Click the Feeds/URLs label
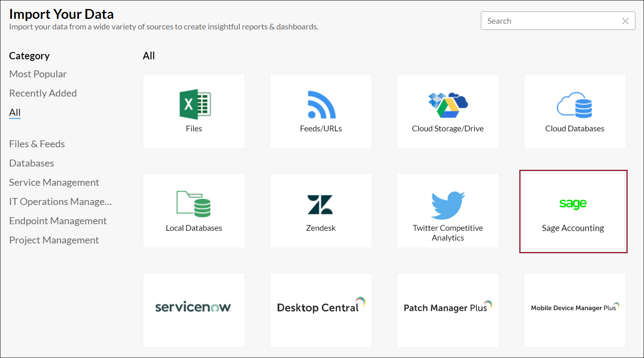644x358 pixels. pos(321,128)
